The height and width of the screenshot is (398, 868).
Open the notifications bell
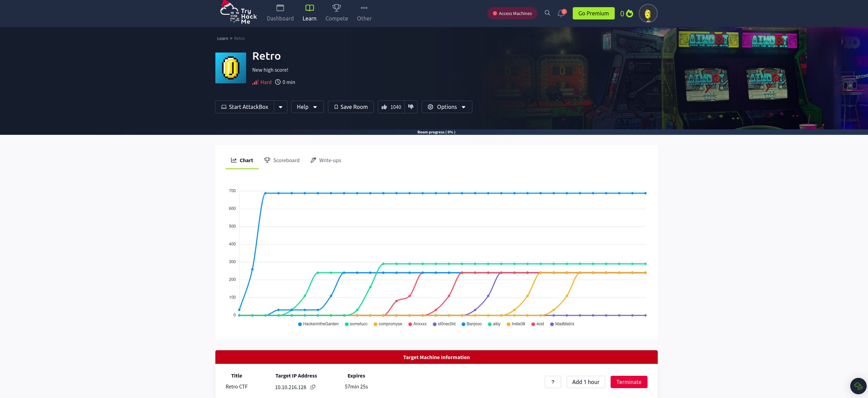point(561,13)
